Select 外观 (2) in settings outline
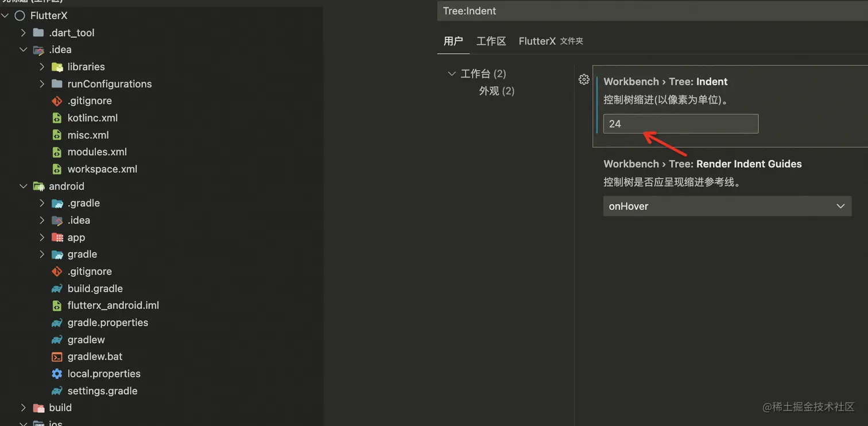Screen dimensions: 868x426 [497, 91]
